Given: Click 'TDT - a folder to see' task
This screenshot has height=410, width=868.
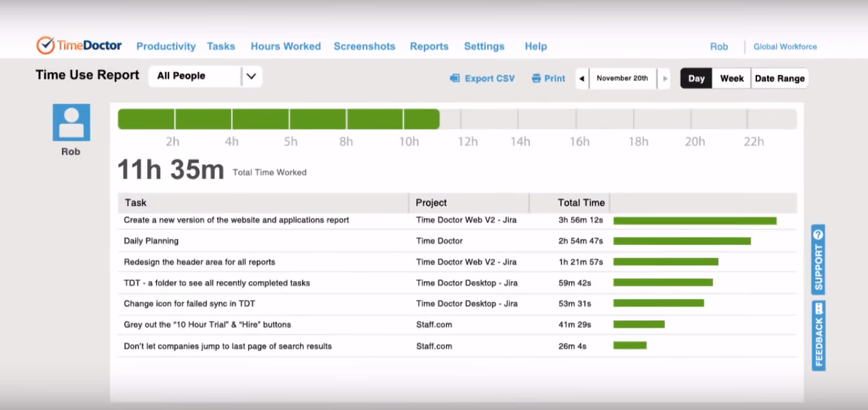Looking at the screenshot, I should (217, 283).
